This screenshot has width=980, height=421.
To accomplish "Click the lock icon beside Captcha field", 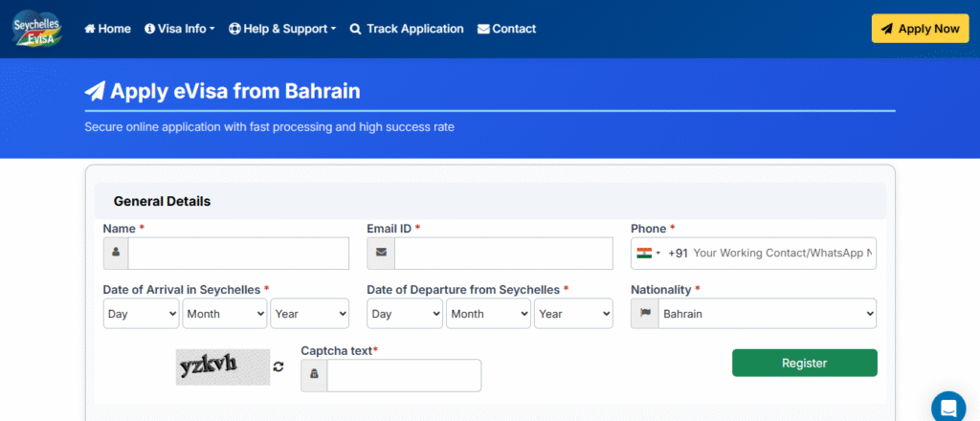I will coord(314,376).
